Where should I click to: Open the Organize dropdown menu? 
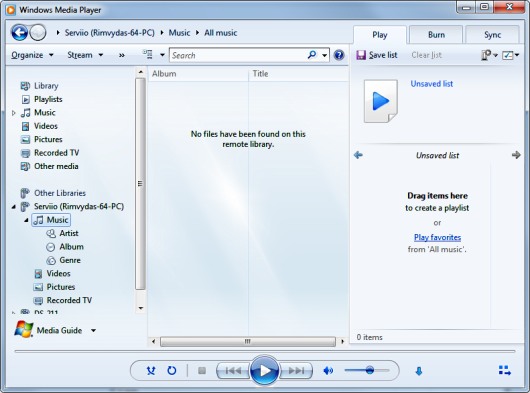pyautogui.click(x=32, y=55)
